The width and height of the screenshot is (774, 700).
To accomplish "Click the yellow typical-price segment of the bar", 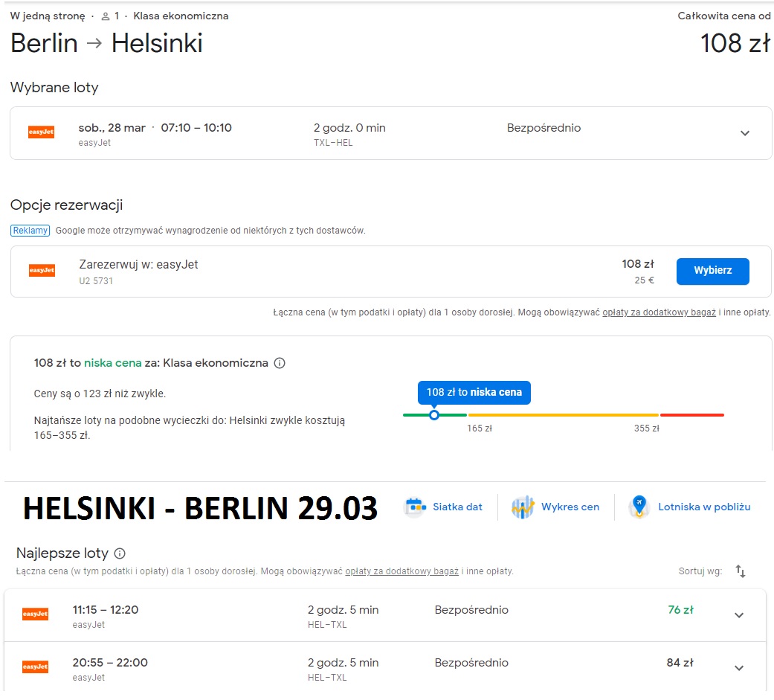I will coord(564,415).
